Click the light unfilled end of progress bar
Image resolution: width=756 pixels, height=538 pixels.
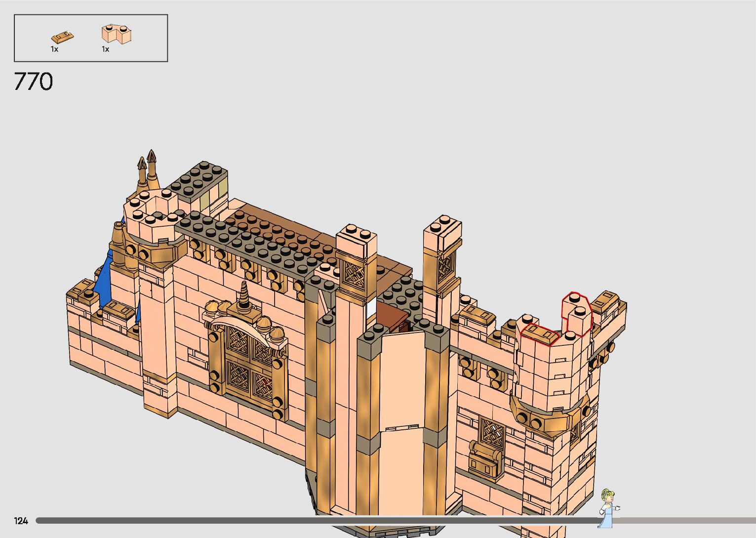[691, 520]
